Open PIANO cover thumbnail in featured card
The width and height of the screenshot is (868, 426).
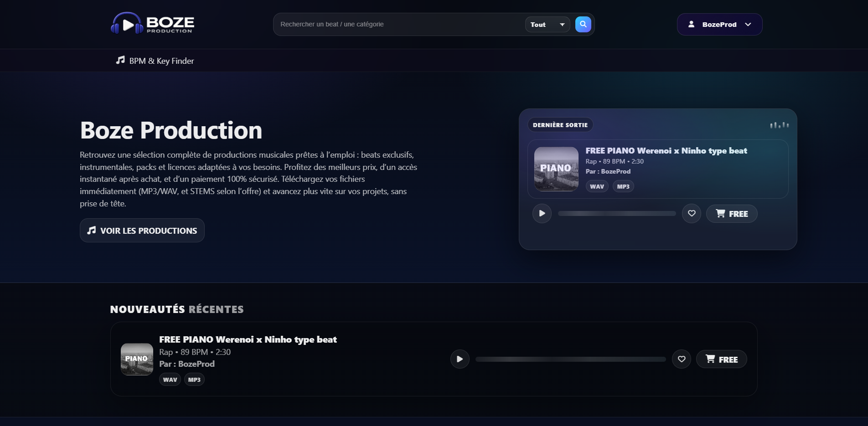[x=556, y=169]
